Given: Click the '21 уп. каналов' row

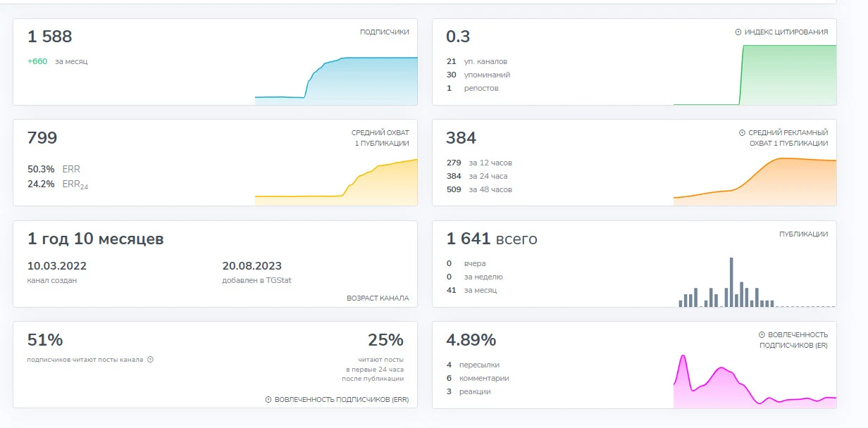Looking at the screenshot, I should click(476, 61).
